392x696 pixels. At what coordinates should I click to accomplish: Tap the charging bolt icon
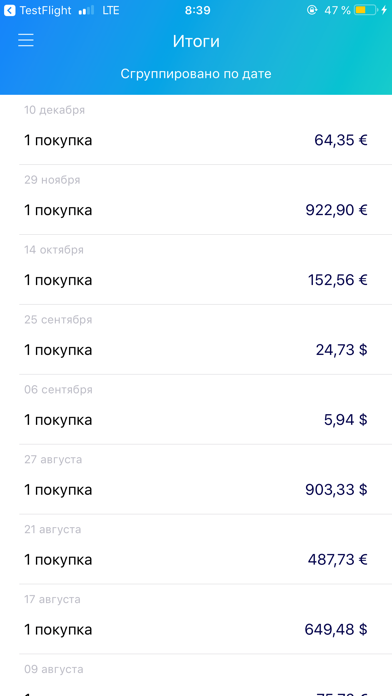[x=384, y=10]
